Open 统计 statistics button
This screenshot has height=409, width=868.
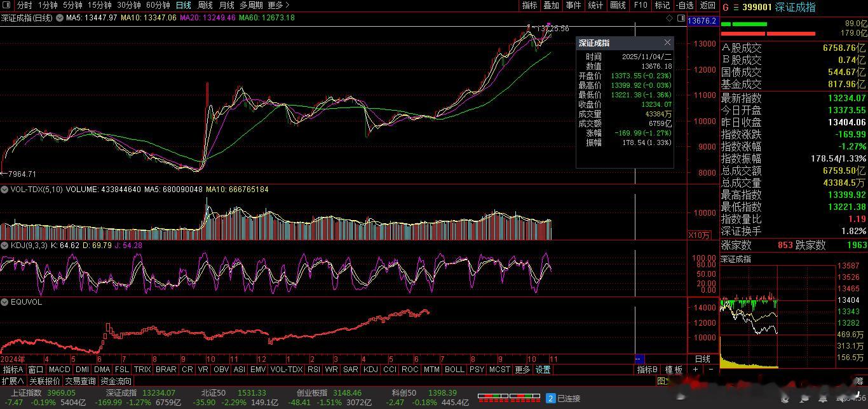tap(595, 5)
